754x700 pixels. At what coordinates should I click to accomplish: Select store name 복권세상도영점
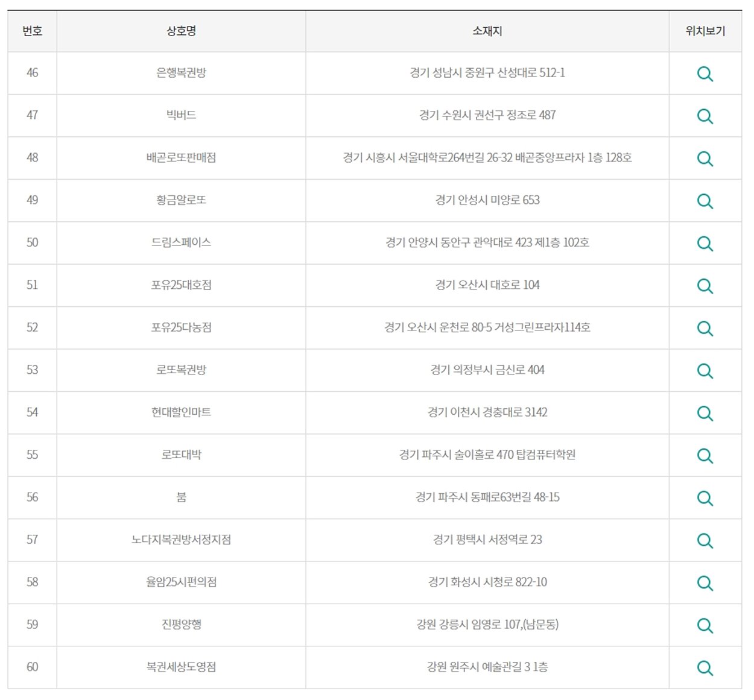(x=181, y=667)
